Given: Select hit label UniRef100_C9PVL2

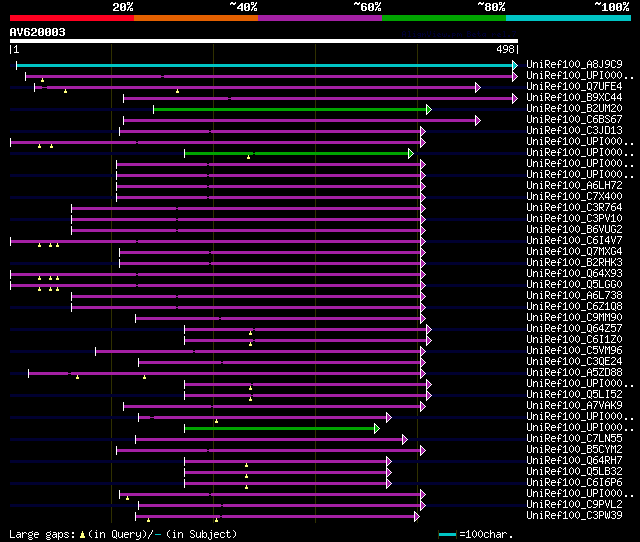Looking at the screenshot, I should coord(574,505).
